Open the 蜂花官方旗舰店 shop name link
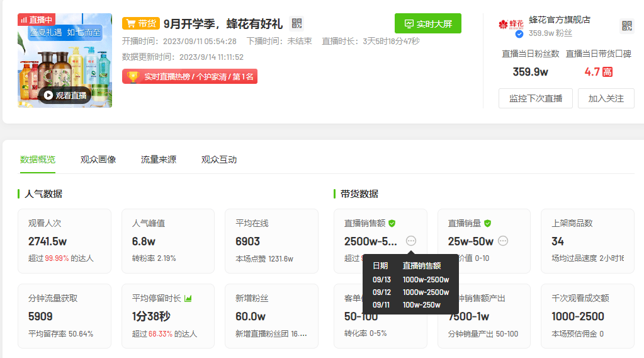The height and width of the screenshot is (358, 644). point(559,20)
